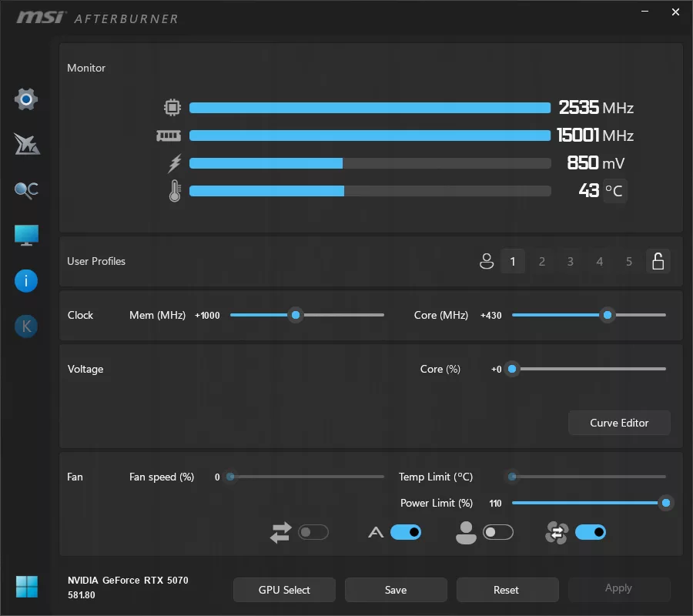Viewport: 693px width, 616px height.
Task: Click the profiles lock icon
Action: pyautogui.click(x=658, y=261)
